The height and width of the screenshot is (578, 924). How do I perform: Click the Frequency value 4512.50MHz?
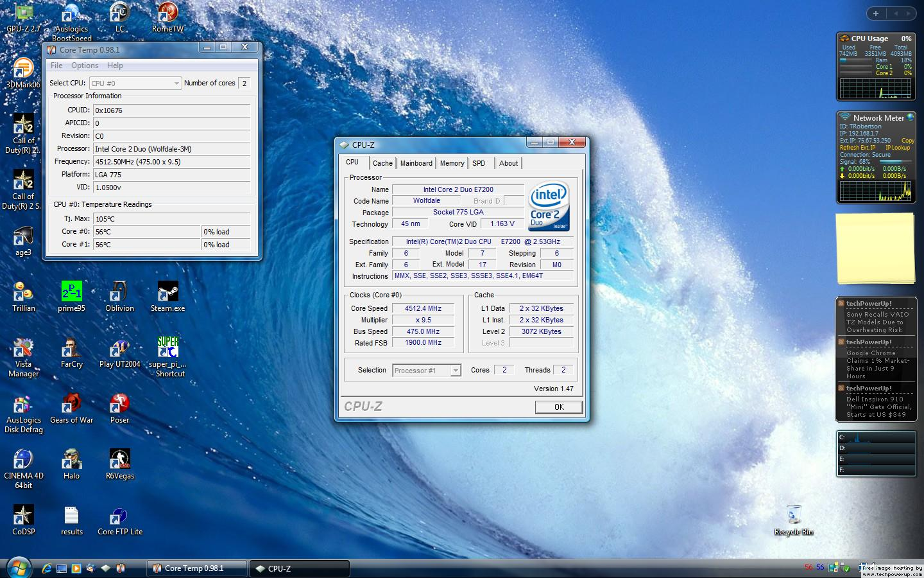click(x=172, y=162)
